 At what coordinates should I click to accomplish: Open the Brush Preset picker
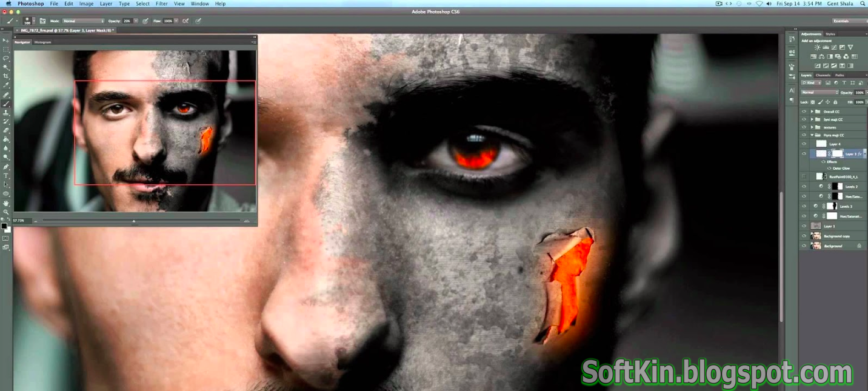coord(29,20)
